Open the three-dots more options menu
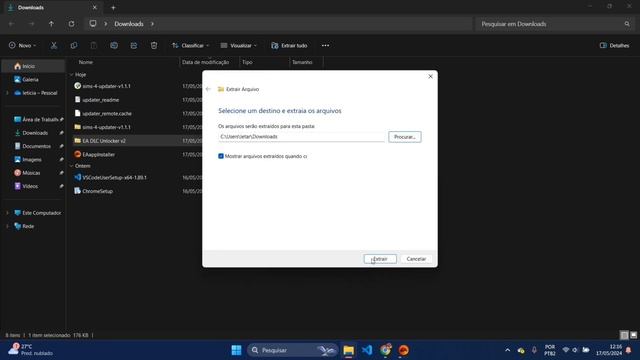The image size is (640, 360). pos(325,45)
